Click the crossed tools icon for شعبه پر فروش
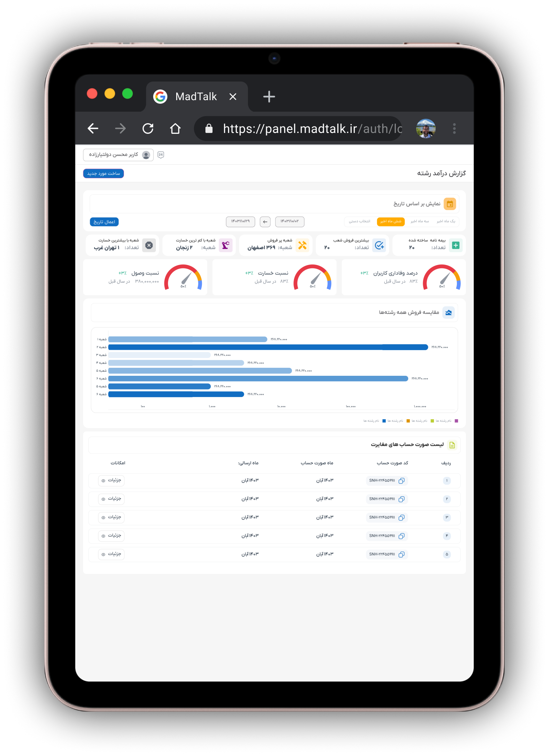The height and width of the screenshot is (756, 549). [302, 245]
